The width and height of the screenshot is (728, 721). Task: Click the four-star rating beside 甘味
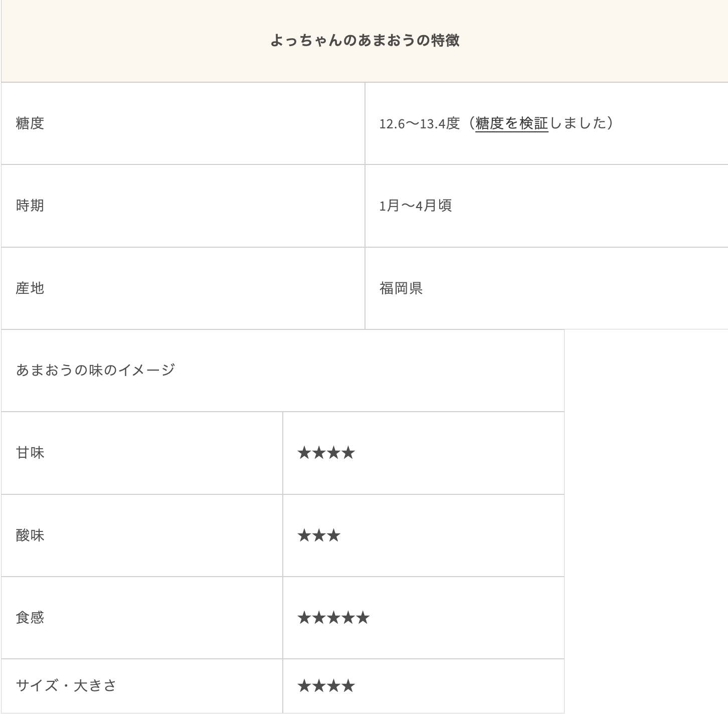(x=326, y=453)
